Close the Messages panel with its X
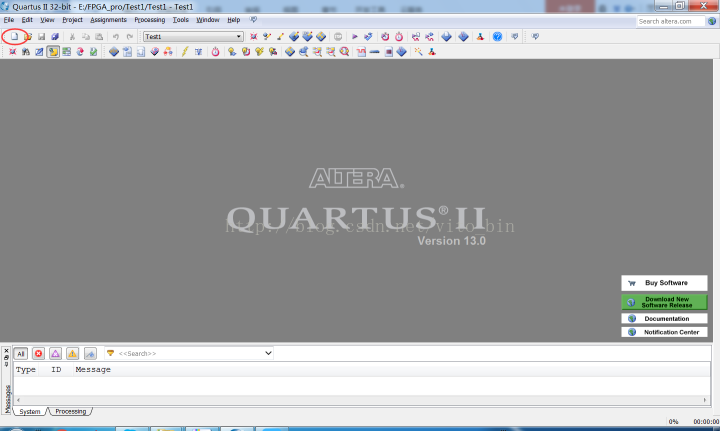720x431 pixels. (6, 351)
